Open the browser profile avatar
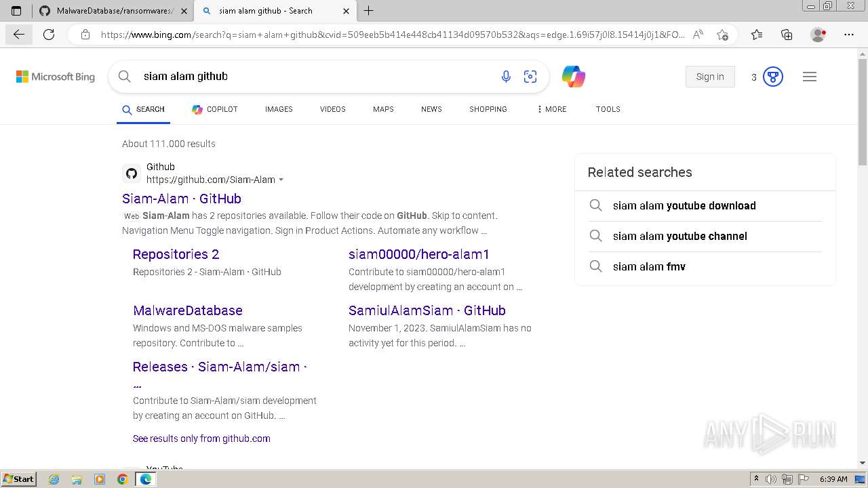Viewport: 868px width, 488px height. point(818,35)
